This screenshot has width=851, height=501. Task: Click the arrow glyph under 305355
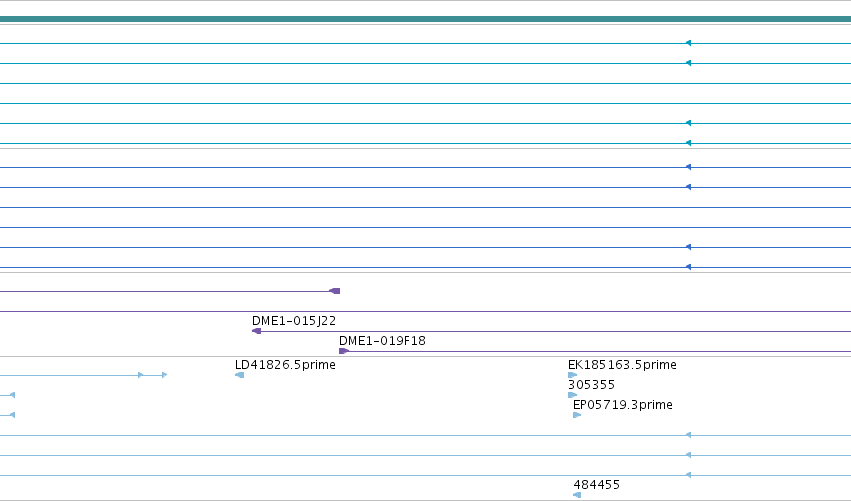pyautogui.click(x=572, y=395)
